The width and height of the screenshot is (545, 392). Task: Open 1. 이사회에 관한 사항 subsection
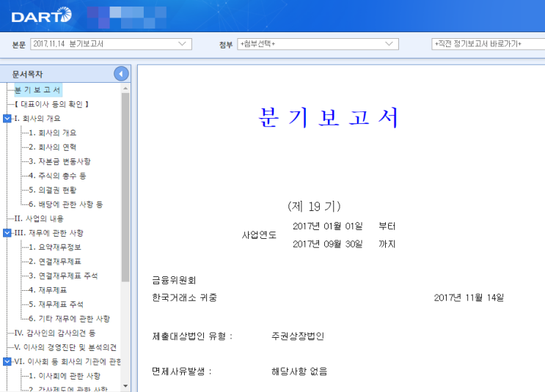point(65,376)
